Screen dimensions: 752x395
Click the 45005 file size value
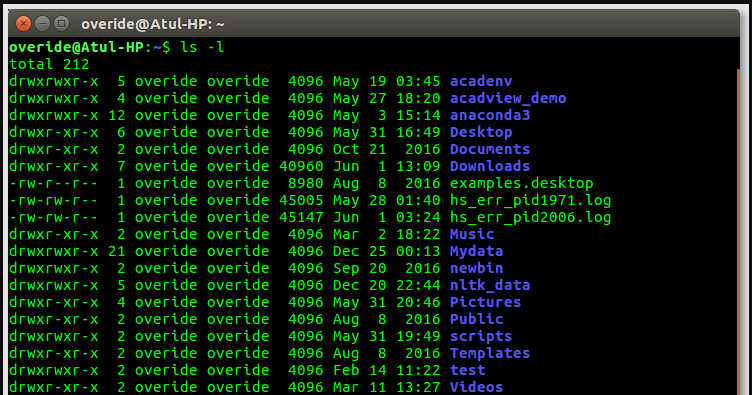(x=301, y=200)
